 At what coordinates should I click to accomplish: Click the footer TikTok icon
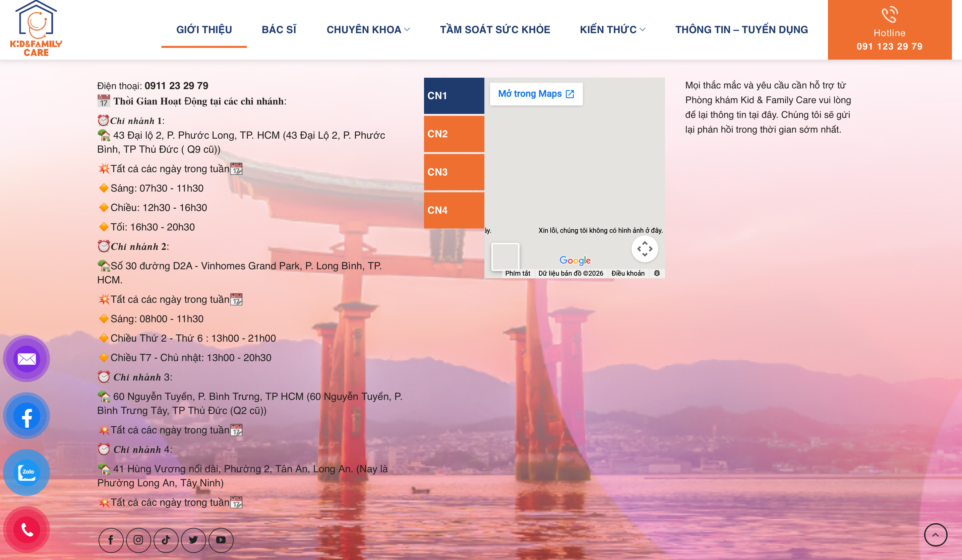(x=166, y=540)
